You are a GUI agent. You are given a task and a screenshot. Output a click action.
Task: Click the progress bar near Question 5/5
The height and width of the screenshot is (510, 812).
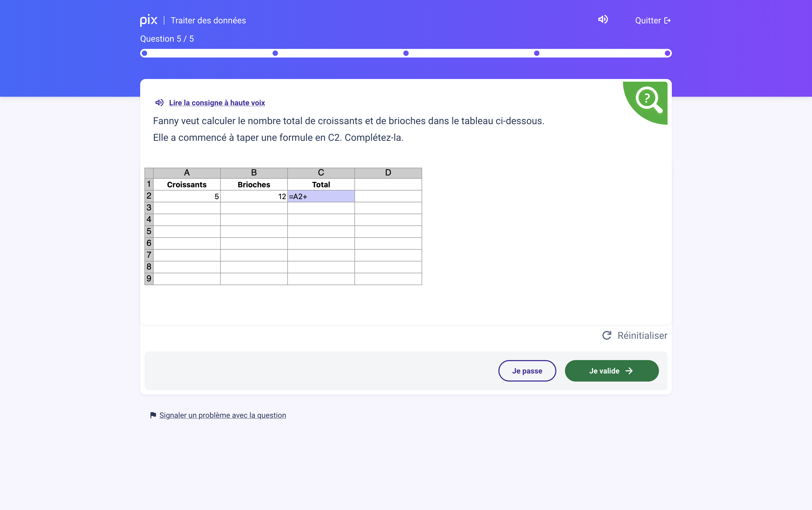(404, 53)
